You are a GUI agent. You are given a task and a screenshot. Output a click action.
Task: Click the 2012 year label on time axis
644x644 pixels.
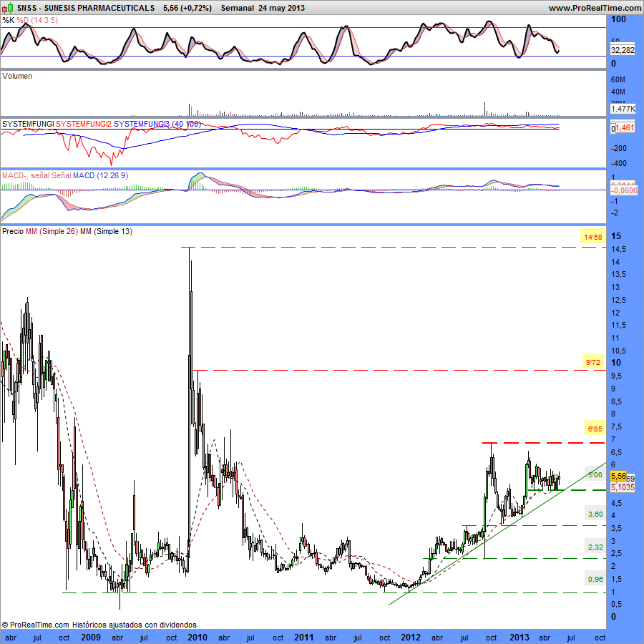(x=411, y=637)
